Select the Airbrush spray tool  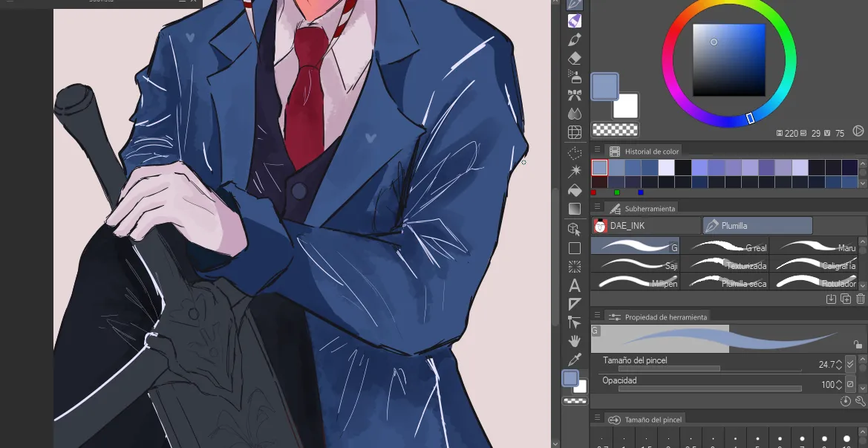click(575, 77)
